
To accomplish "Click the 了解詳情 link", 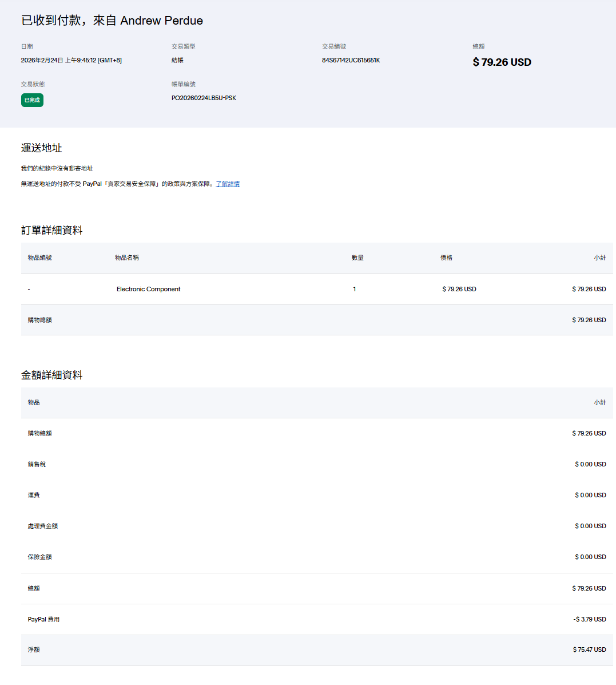I will coord(228,184).
